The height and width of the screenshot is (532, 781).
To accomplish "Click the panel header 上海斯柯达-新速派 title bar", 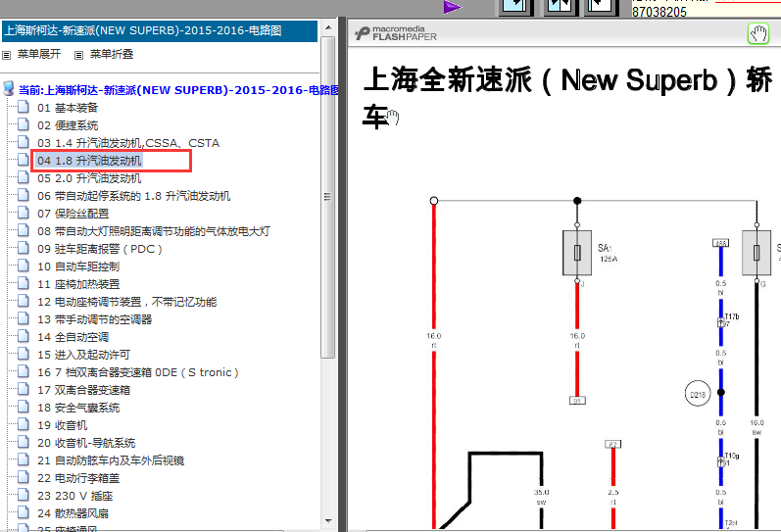I will click(160, 31).
